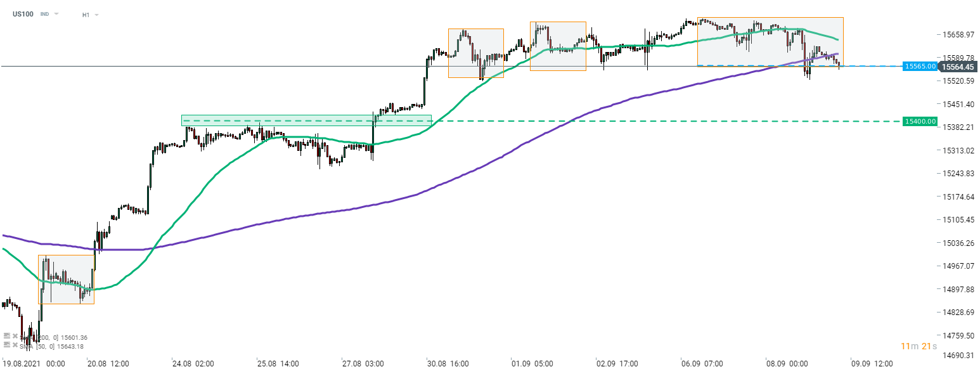
Task: Remove the SMA 50 indicator with its X
Action: [15, 345]
